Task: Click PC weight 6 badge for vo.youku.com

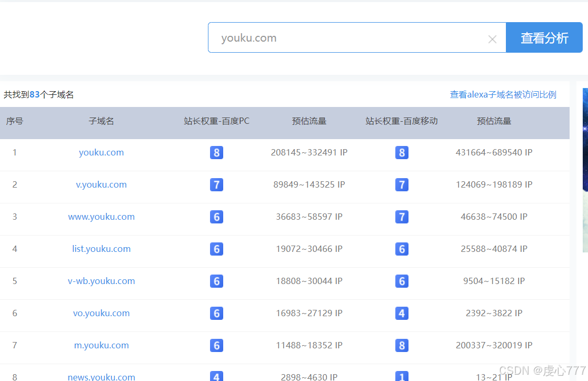Action: tap(216, 314)
